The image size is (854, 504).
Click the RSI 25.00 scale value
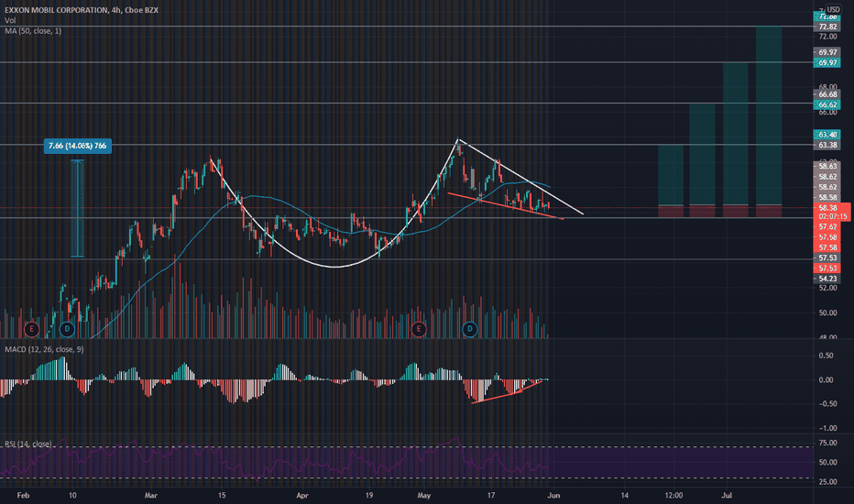click(827, 482)
